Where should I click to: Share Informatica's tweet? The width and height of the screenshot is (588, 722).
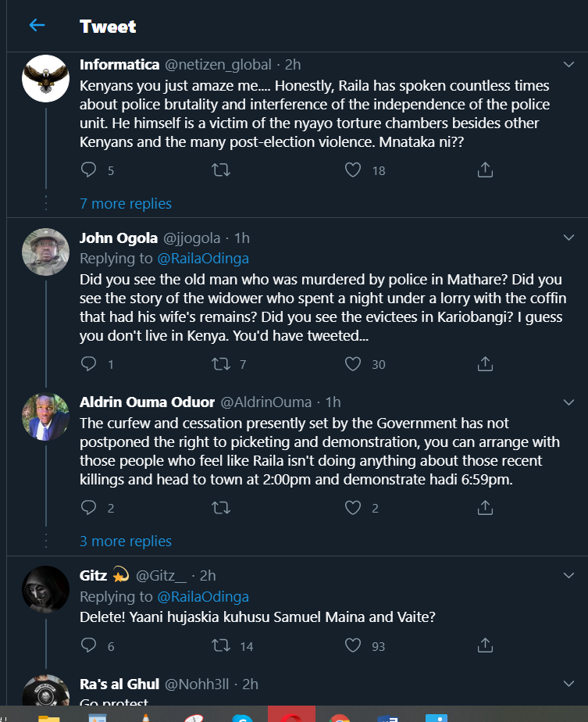[485, 170]
